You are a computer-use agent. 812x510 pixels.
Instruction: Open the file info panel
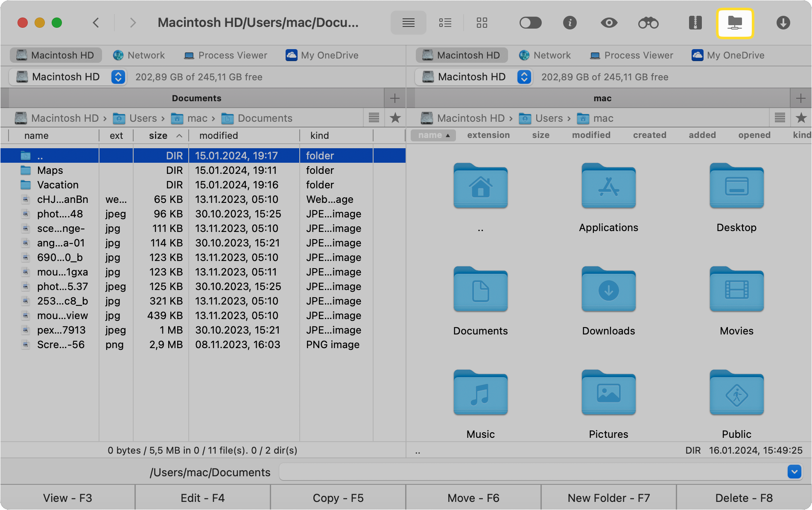(x=570, y=23)
